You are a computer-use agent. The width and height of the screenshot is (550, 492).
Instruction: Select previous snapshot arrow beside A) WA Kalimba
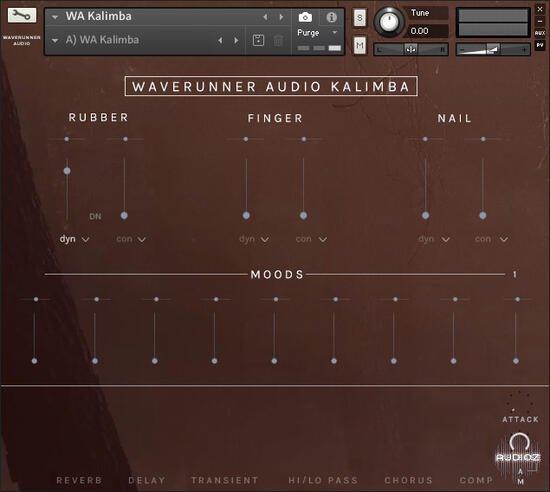[220, 40]
